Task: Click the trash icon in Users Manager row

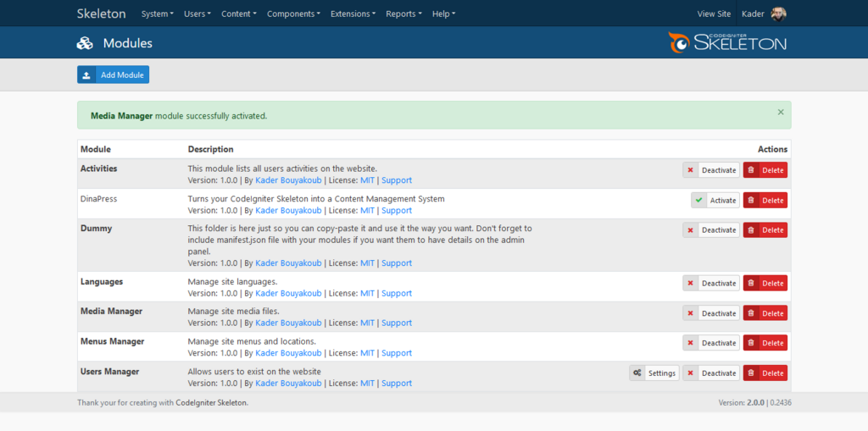Action: pos(751,373)
